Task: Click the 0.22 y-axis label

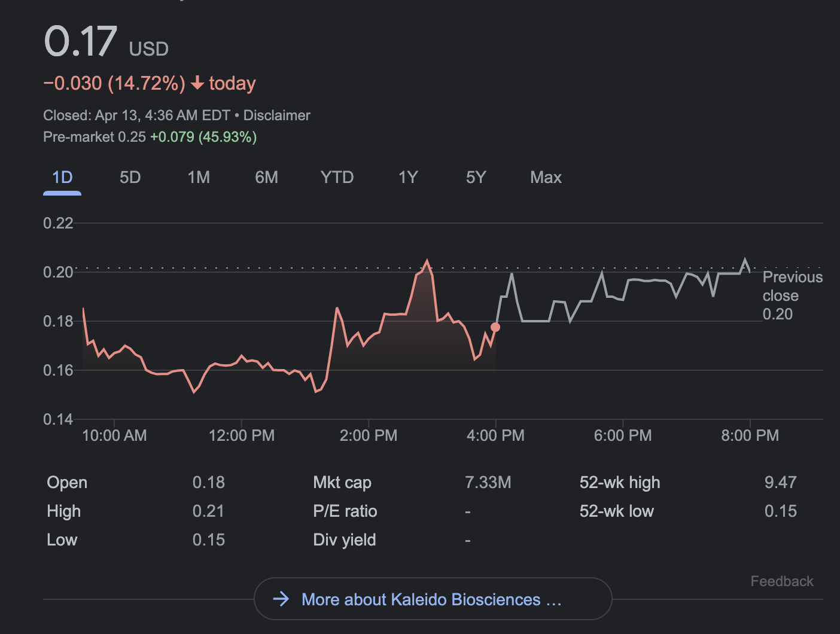Action: click(58, 224)
